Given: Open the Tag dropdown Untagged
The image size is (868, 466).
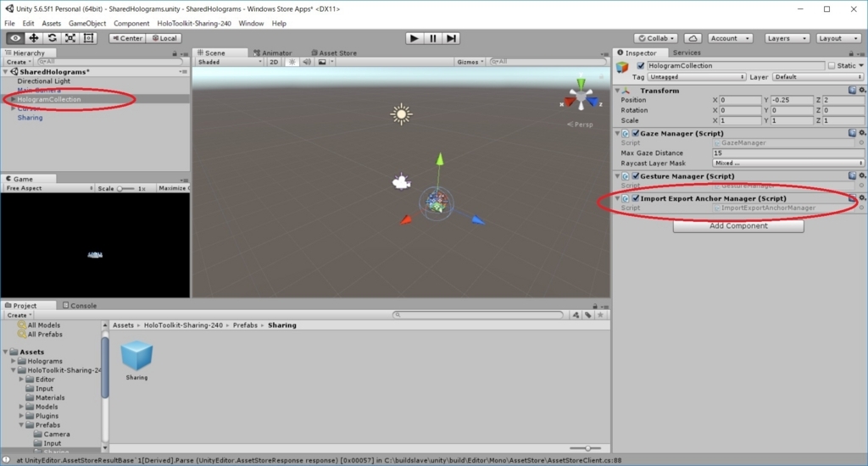Looking at the screenshot, I should coord(697,77).
